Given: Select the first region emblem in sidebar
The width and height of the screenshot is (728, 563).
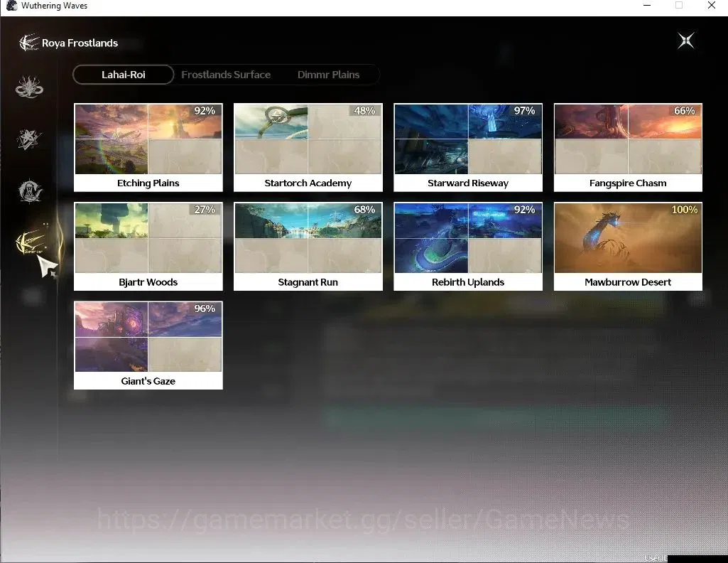Looking at the screenshot, I should pyautogui.click(x=29, y=87).
